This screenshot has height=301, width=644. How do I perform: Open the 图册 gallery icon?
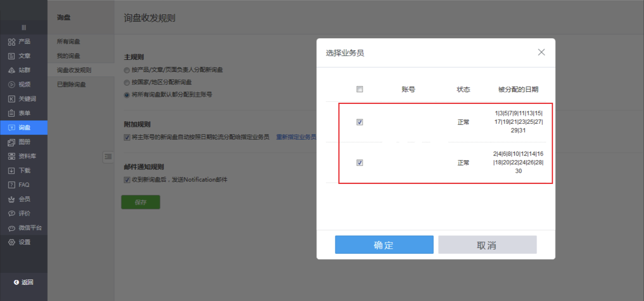tap(12, 142)
